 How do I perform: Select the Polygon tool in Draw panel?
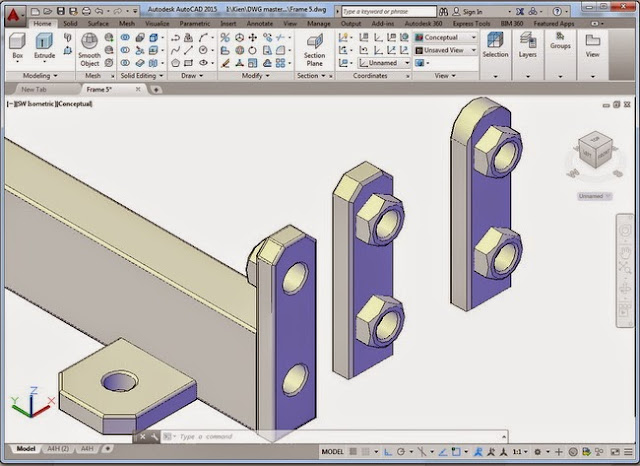tap(175, 63)
